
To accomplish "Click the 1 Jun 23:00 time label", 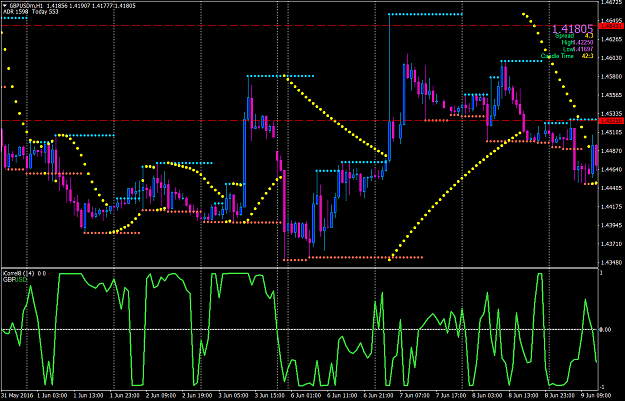I will click(x=124, y=395).
